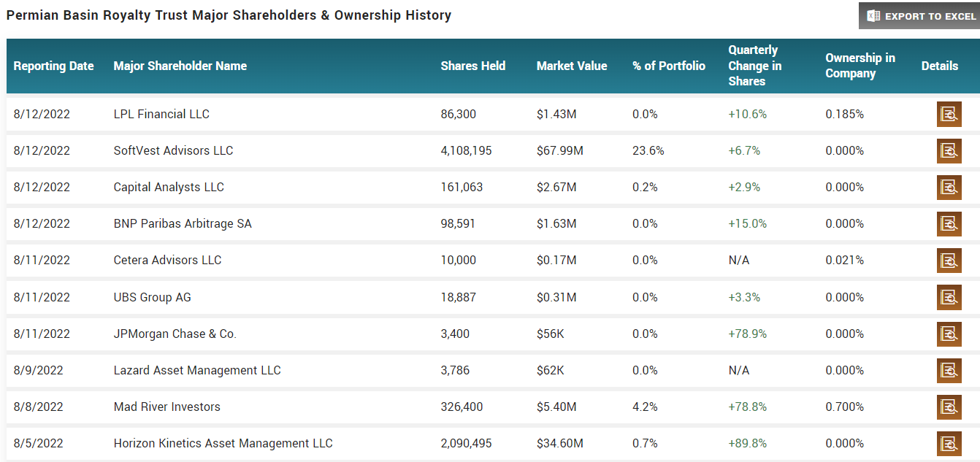980x462 pixels.
Task: Click the 0.185% ownership value
Action: point(845,114)
